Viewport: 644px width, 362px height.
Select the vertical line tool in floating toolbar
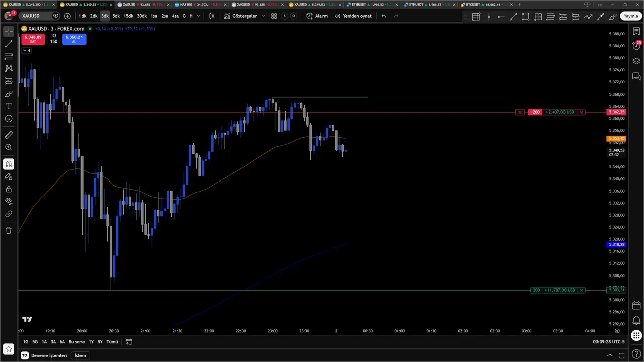(x=489, y=17)
